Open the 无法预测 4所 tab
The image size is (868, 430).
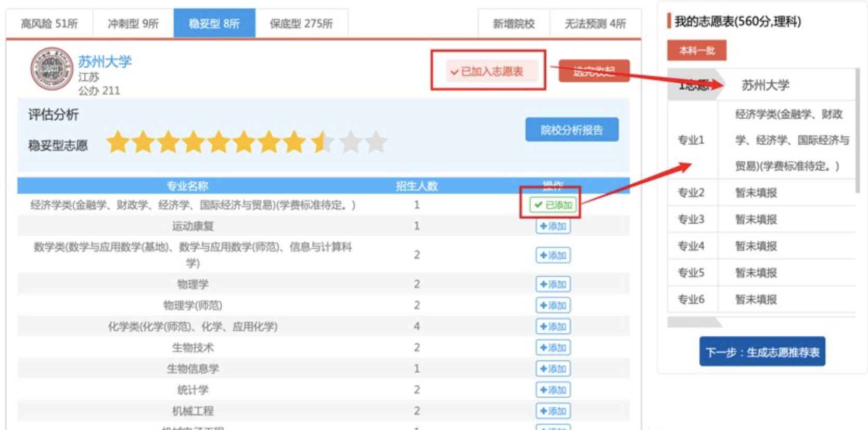(x=595, y=23)
